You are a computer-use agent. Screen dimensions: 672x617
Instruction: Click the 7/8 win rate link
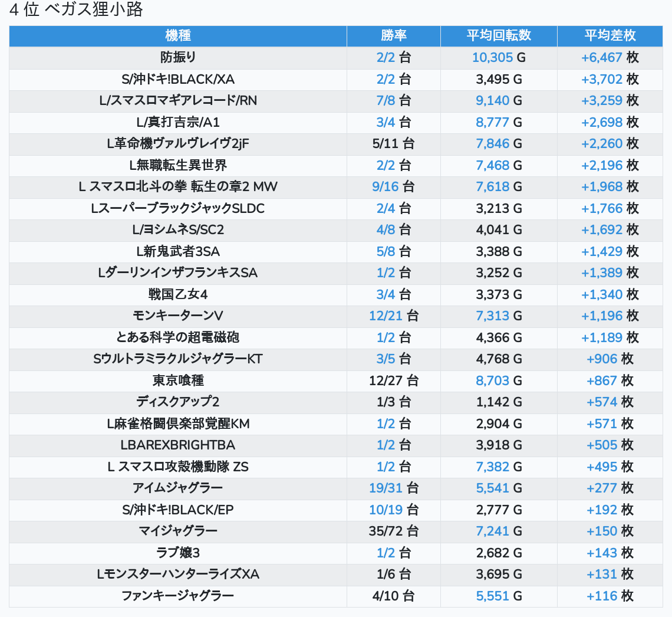[x=386, y=101]
